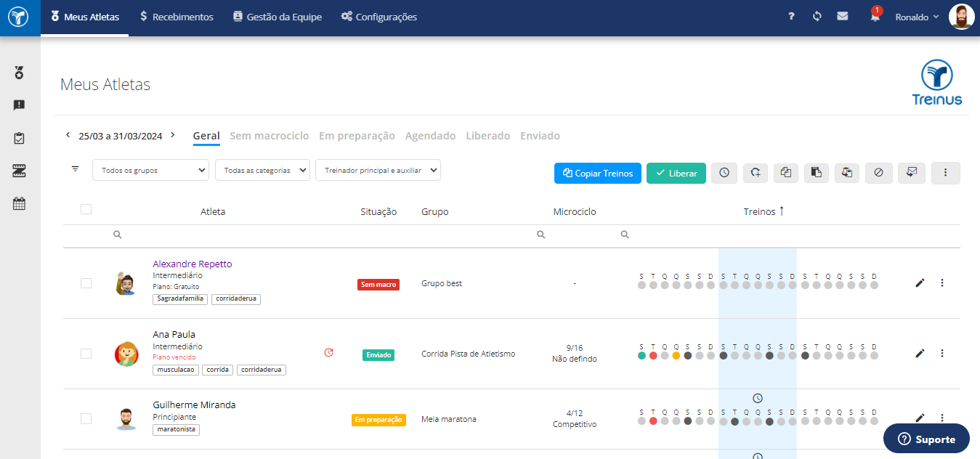Click the Copiar Treinos button
This screenshot has width=980, height=459.
point(598,173)
